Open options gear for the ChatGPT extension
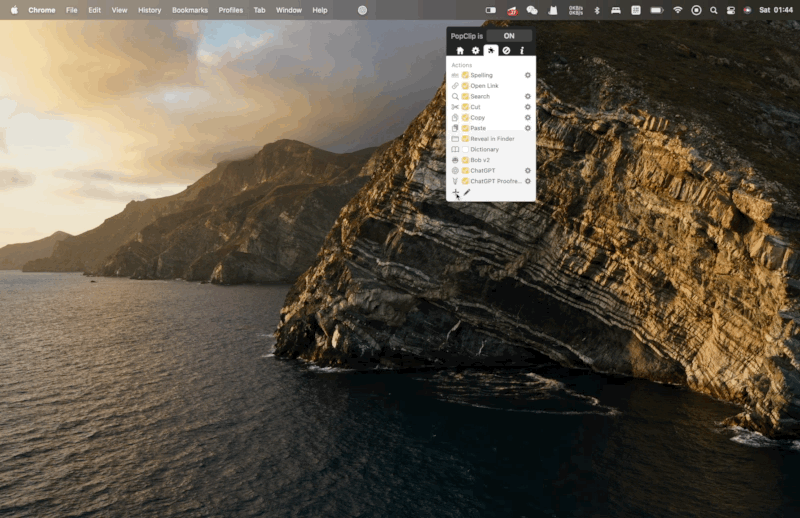 [x=528, y=171]
